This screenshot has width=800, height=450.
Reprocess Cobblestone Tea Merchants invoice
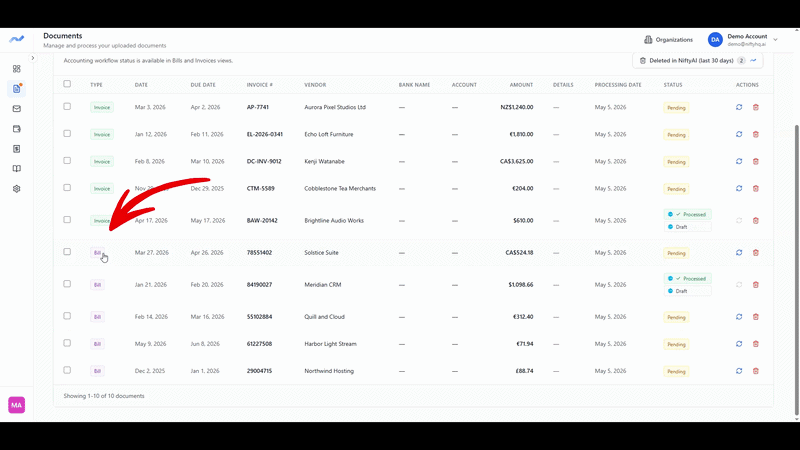click(739, 188)
